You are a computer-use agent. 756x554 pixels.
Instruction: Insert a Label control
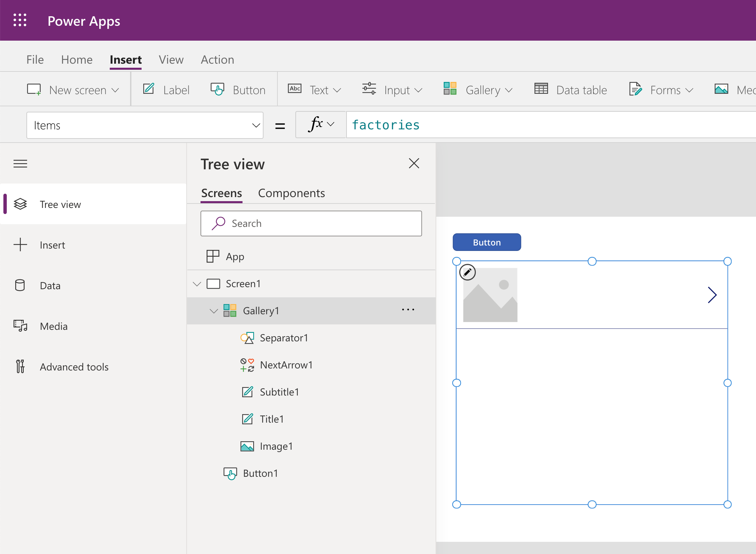click(x=166, y=90)
